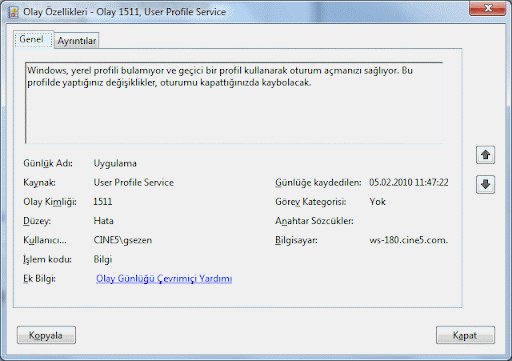Click the Kopyala button
Viewport: 512px width, 361px height.
point(46,335)
